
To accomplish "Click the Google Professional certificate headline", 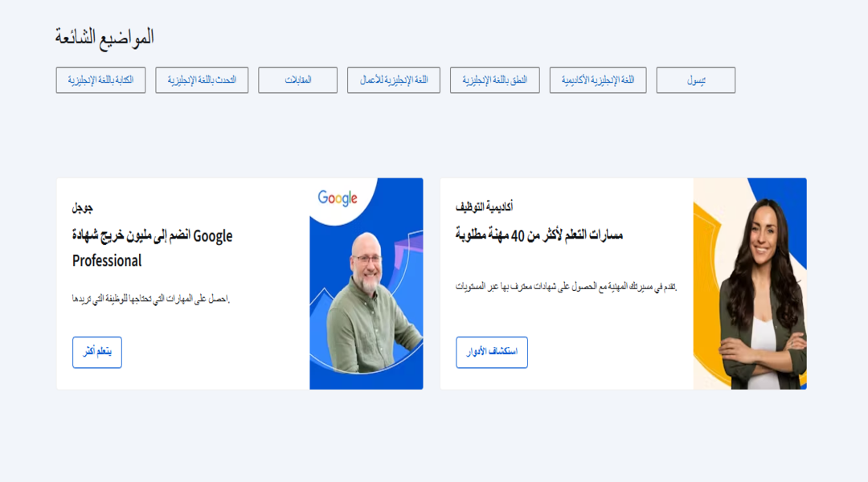I will pos(152,248).
